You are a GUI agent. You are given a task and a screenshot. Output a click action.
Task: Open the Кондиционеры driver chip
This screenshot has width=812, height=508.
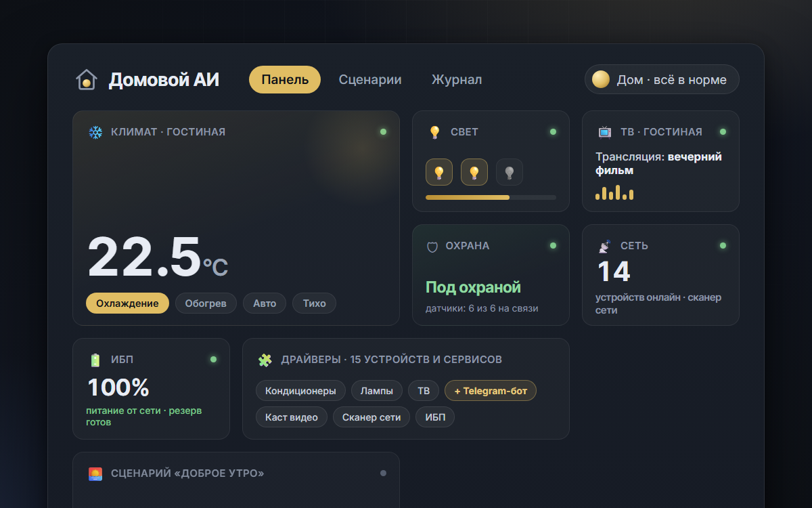pos(300,391)
